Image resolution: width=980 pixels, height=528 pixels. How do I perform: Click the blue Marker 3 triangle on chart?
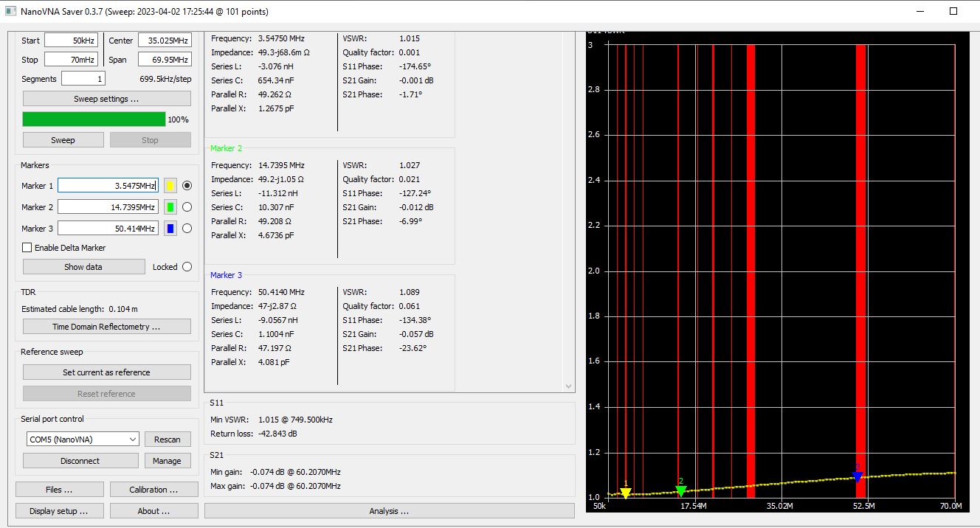coord(857,476)
